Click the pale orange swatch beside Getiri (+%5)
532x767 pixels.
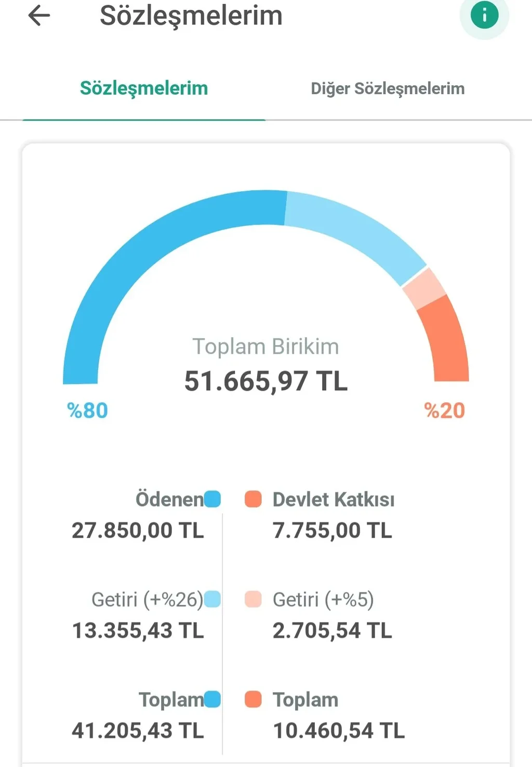tap(253, 599)
